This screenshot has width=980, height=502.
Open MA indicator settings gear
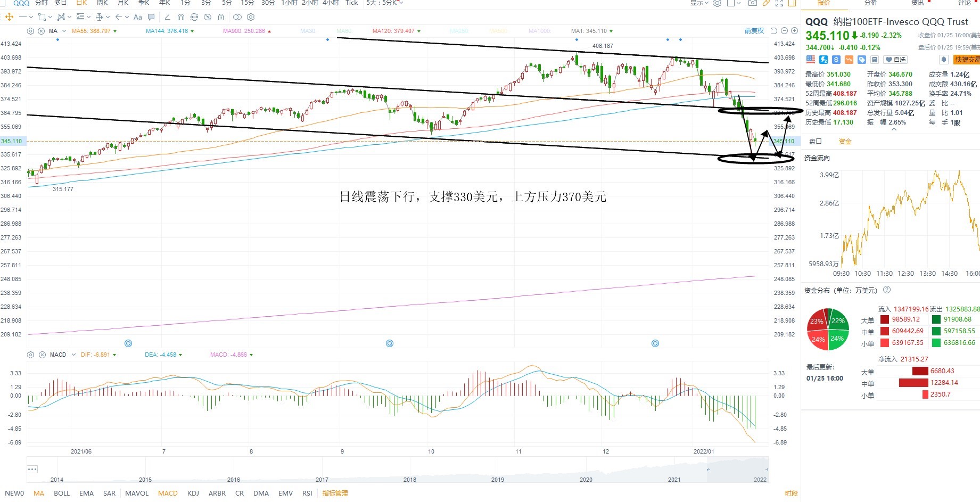[x=30, y=31]
